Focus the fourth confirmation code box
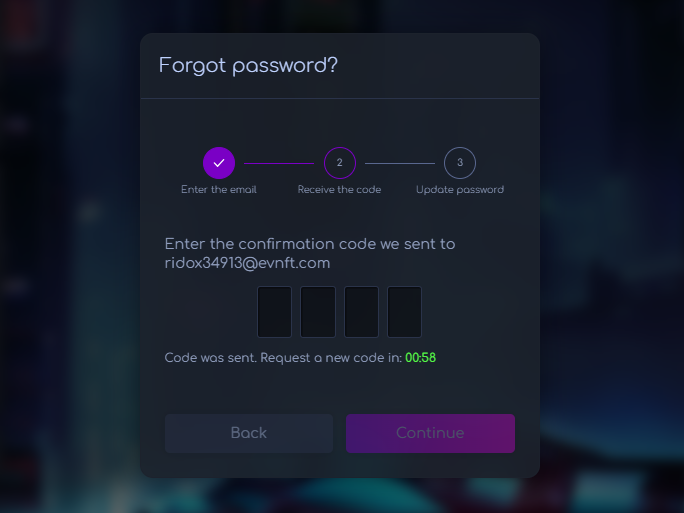The width and height of the screenshot is (684, 513). point(404,312)
